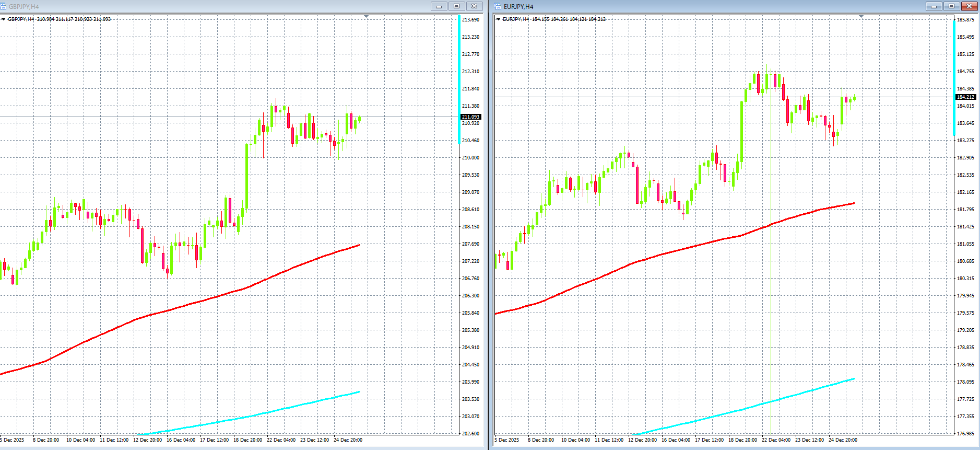Click the 184.212 current price label
The width and height of the screenshot is (980, 450).
pos(965,97)
